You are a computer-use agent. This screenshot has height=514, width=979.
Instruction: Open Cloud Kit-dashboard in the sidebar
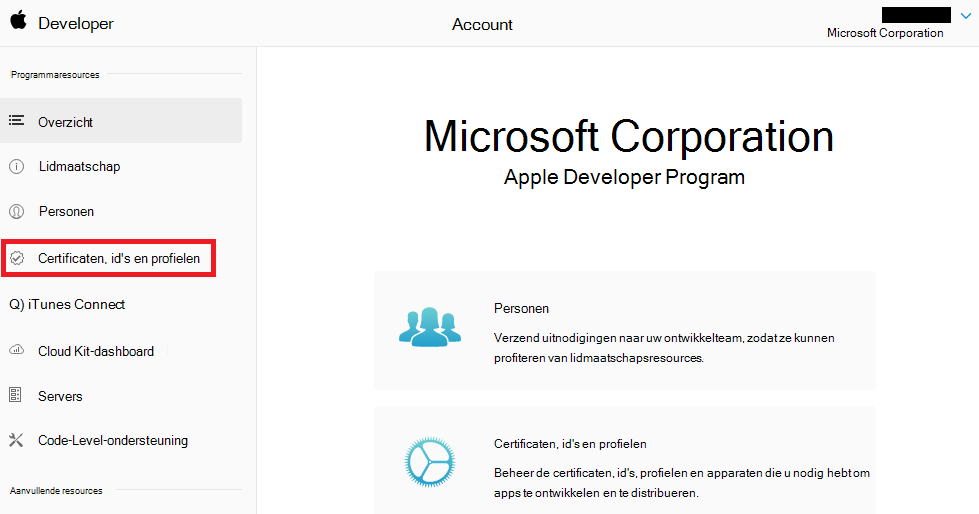[96, 352]
